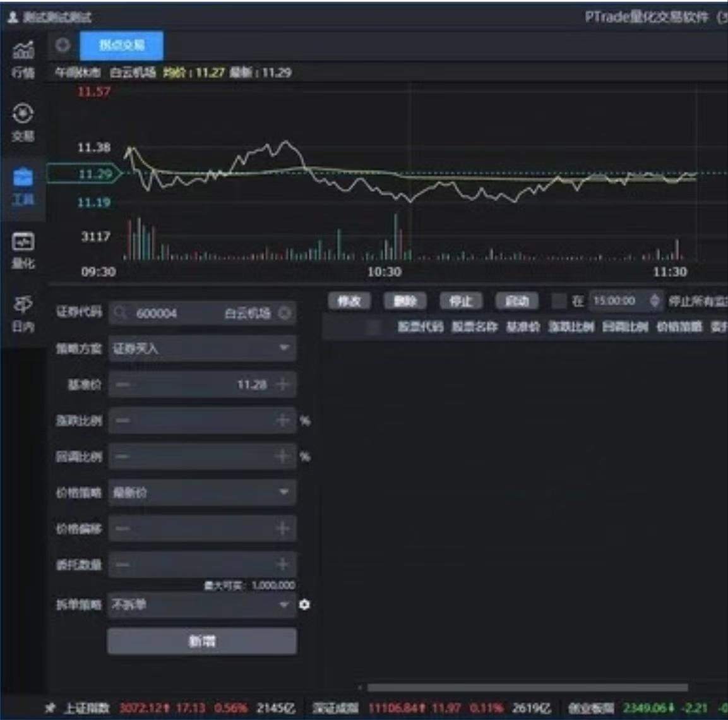The width and height of the screenshot is (728, 720).
Task: Open the 日内 intraday sidebar icon
Action: coord(23,313)
